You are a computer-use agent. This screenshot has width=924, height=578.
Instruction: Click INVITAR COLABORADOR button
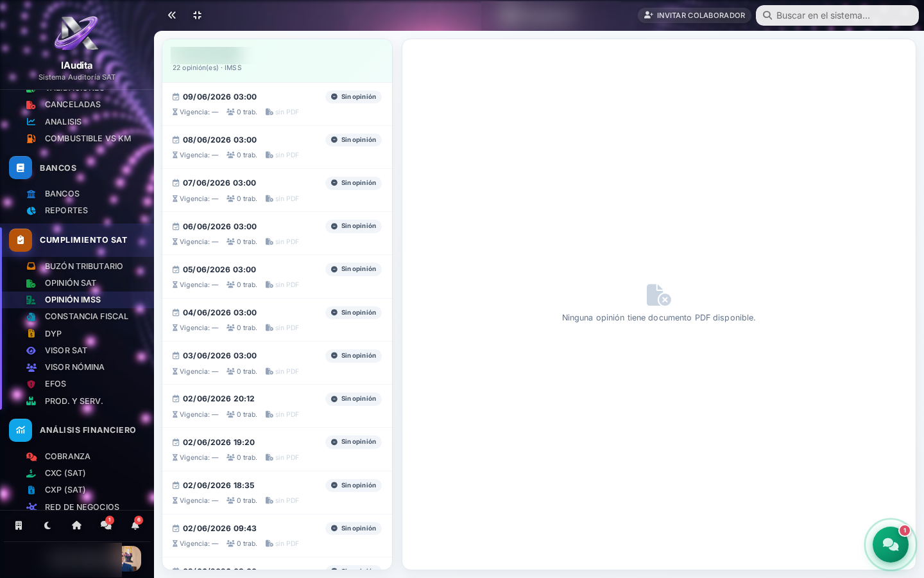click(x=694, y=15)
